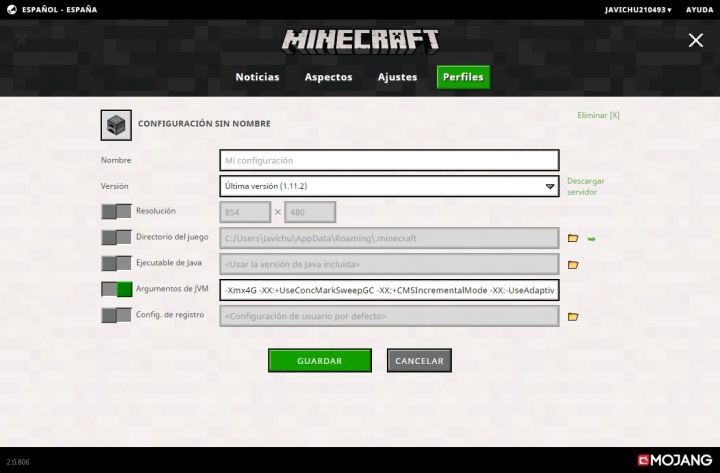Click the log configuration path field

click(x=389, y=316)
